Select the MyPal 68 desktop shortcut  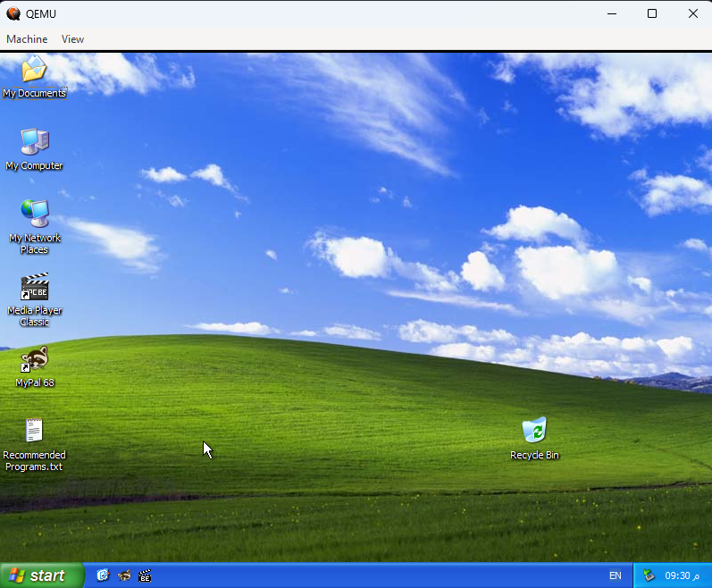click(x=35, y=367)
